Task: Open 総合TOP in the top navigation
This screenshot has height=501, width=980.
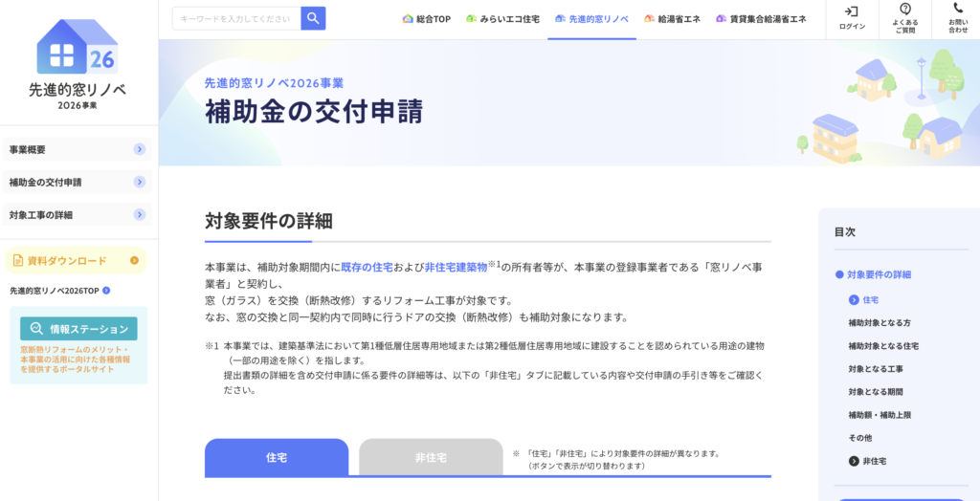Action: [x=427, y=19]
